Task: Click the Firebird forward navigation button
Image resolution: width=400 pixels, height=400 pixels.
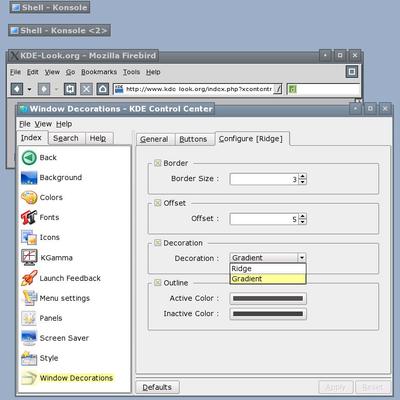Action: click(44, 89)
